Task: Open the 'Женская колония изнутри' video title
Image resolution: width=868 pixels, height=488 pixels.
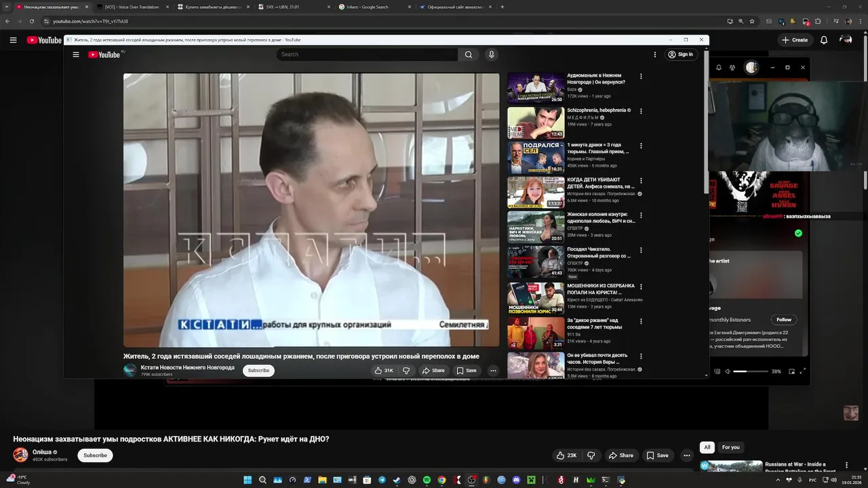Action: pos(601,218)
